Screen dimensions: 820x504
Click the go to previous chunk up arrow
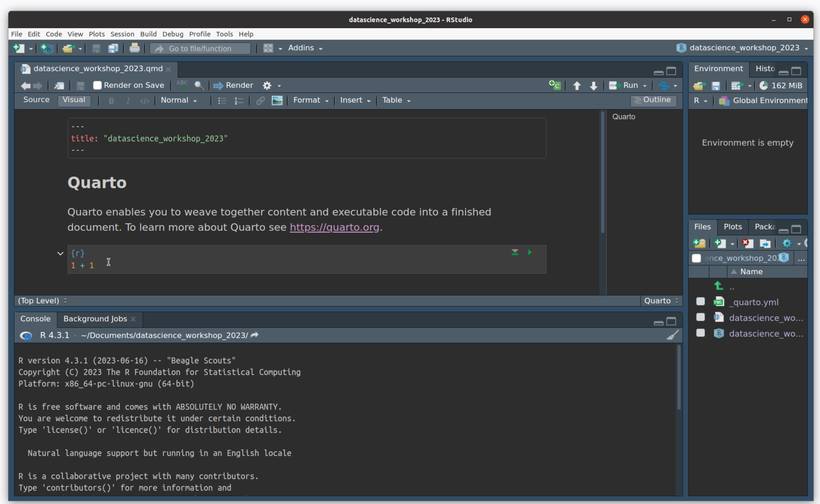pos(577,86)
